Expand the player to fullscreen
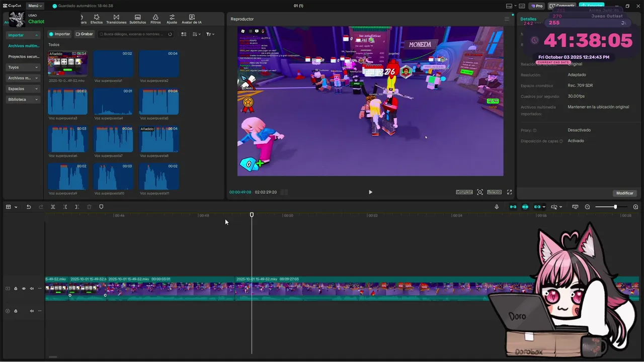644x362 pixels. (x=509, y=192)
